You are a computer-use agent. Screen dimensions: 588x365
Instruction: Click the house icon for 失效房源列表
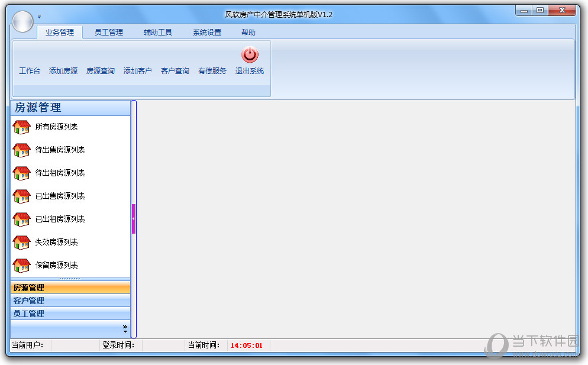tap(21, 243)
